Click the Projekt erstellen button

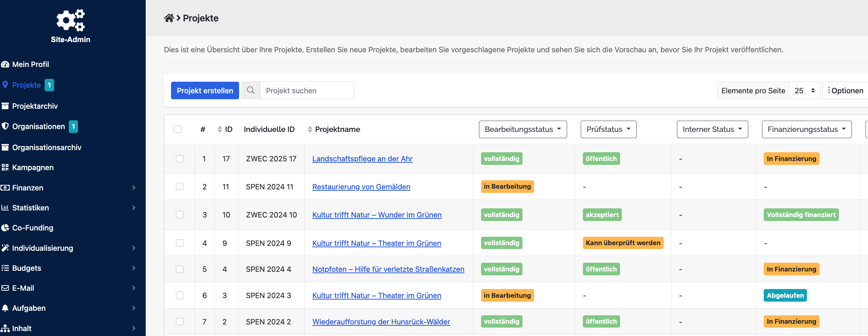click(205, 90)
